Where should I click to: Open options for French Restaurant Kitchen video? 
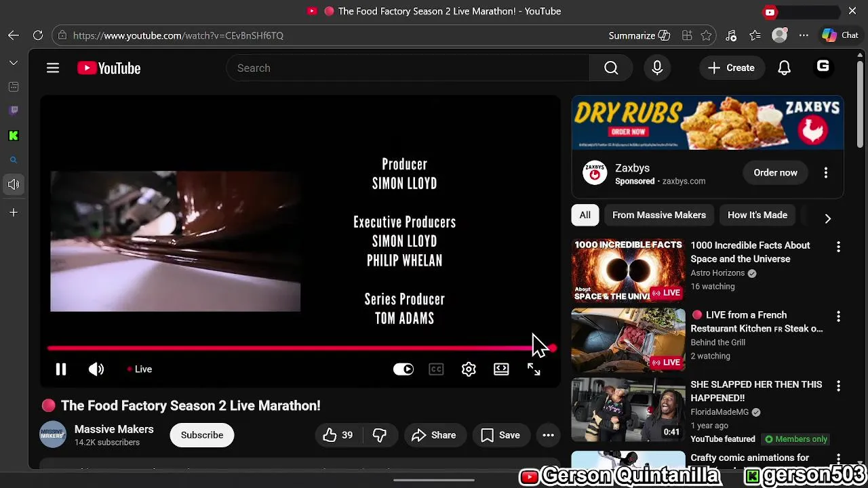838,317
